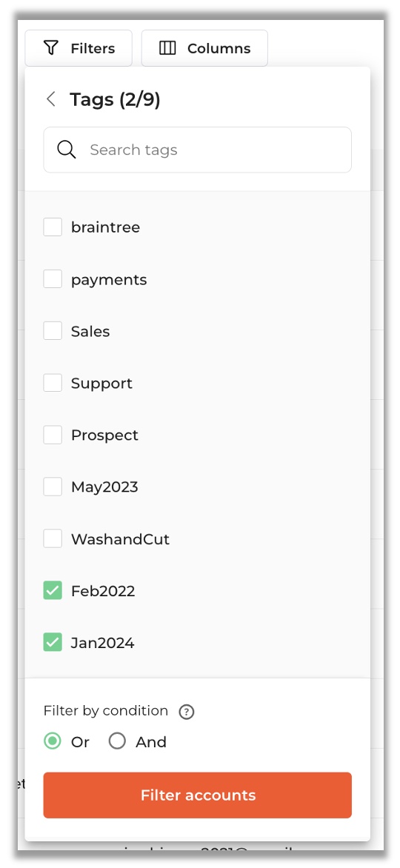Open the filter condition help question mark

click(187, 712)
